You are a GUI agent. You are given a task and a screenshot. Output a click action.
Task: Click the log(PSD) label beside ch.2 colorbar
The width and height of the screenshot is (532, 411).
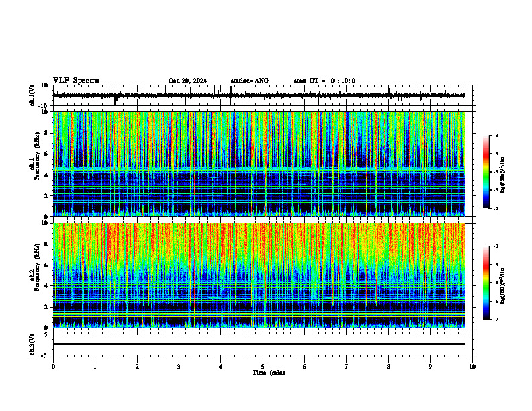pos(503,285)
